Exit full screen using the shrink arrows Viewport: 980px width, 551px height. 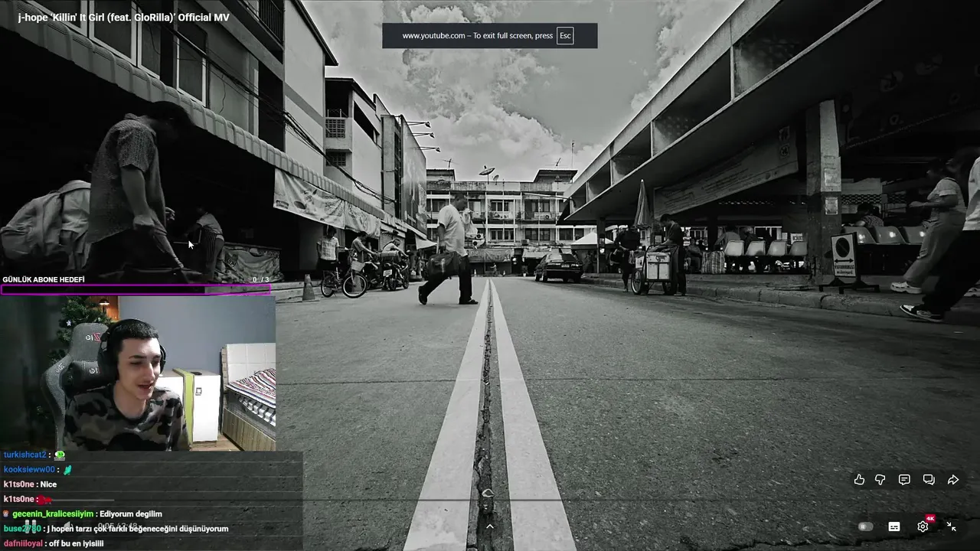951,527
